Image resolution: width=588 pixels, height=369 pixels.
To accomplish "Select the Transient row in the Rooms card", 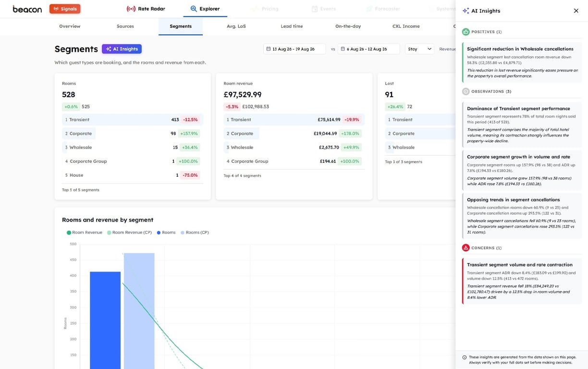I will tap(133, 120).
